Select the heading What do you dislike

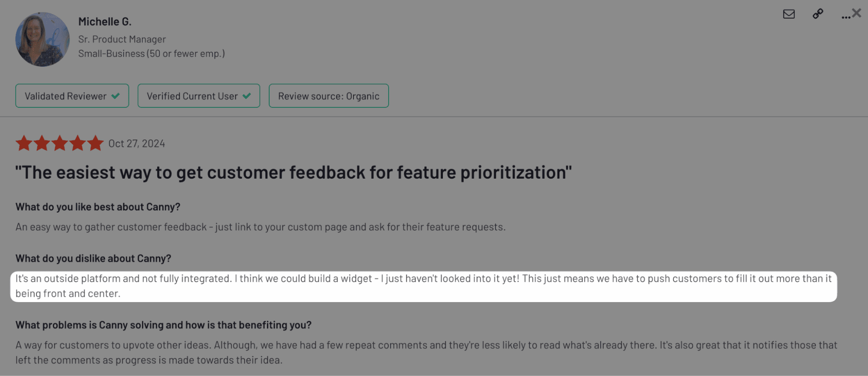pyautogui.click(x=94, y=258)
